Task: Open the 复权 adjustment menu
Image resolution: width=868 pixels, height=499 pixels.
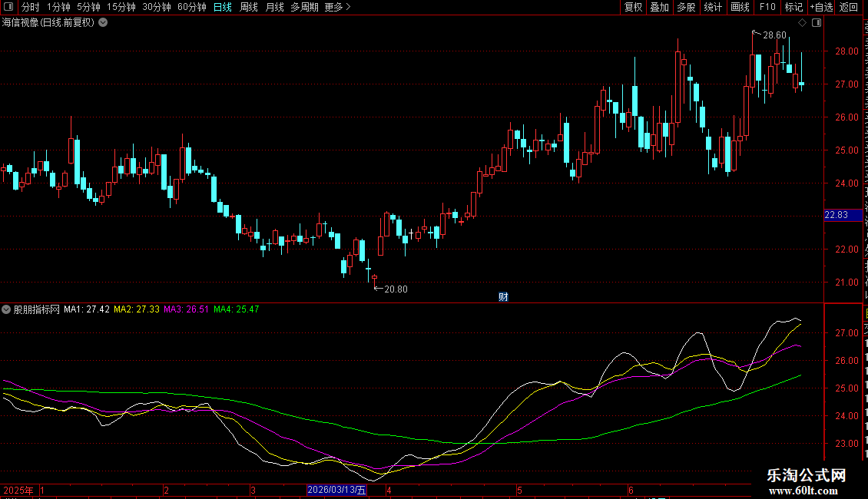Action: point(633,7)
